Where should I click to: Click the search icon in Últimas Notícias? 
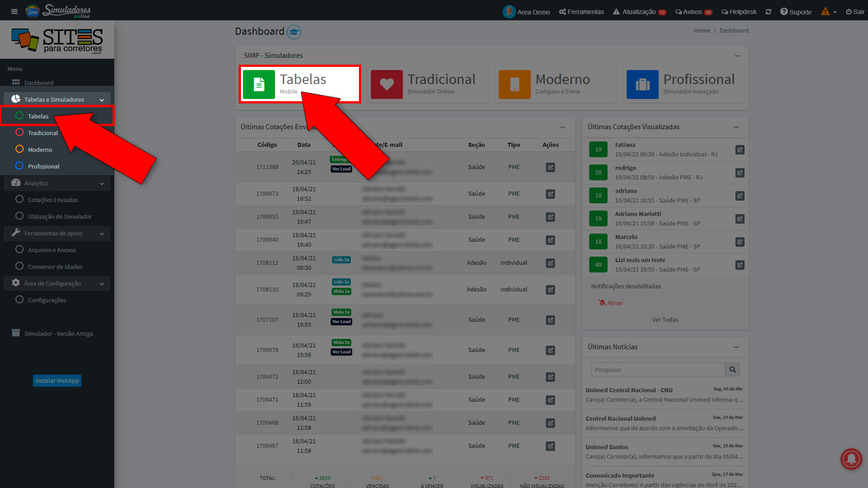pyautogui.click(x=732, y=369)
